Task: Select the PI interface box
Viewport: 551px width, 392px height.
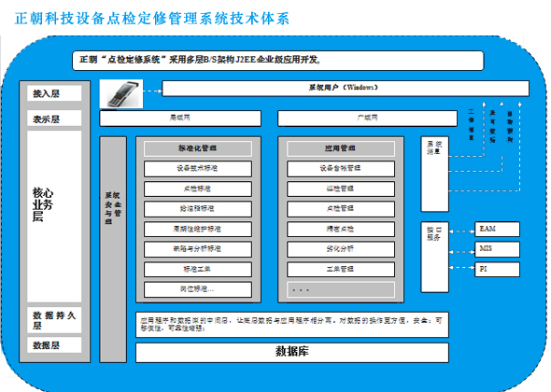Action: pyautogui.click(x=497, y=270)
